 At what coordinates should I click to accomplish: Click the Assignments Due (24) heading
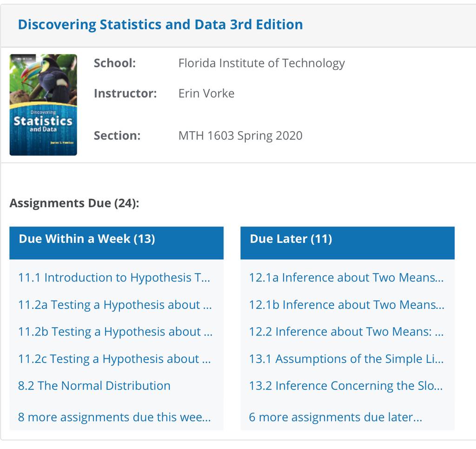pos(74,203)
